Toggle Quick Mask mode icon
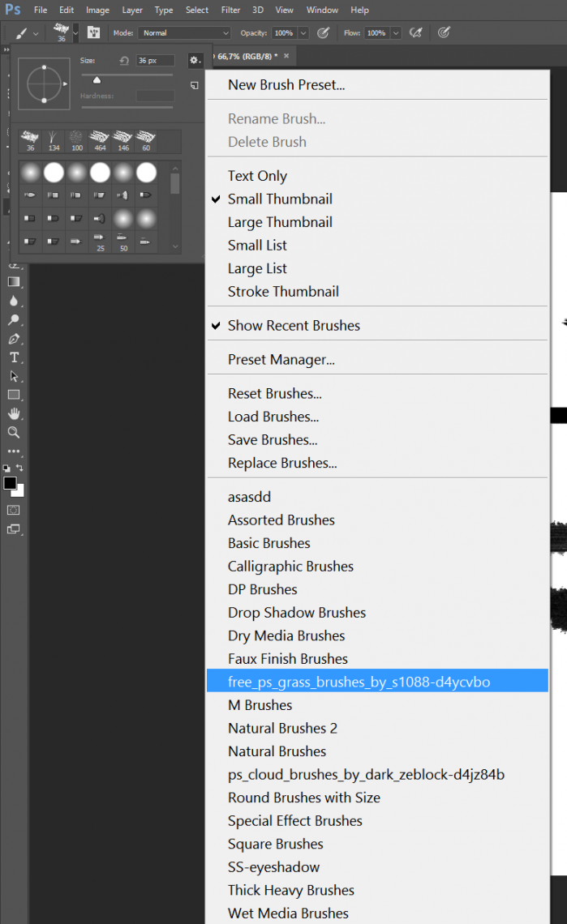The width and height of the screenshot is (567, 924). [x=14, y=510]
